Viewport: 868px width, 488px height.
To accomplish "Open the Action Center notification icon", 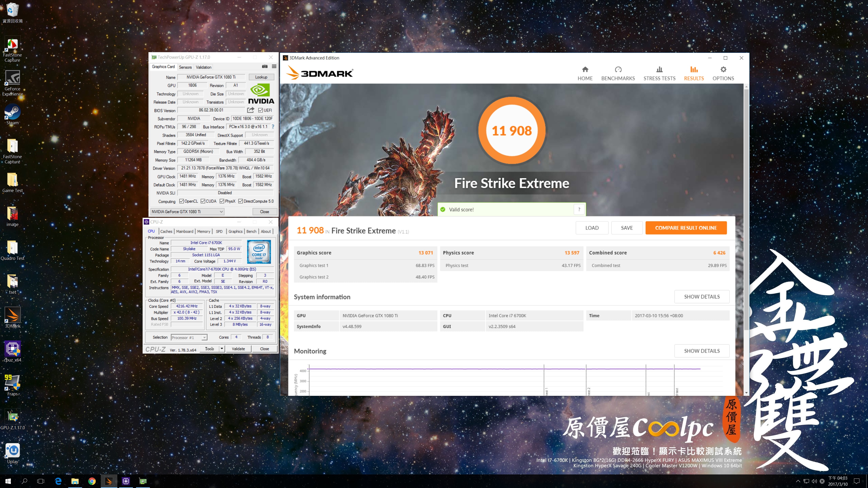I will 856,481.
